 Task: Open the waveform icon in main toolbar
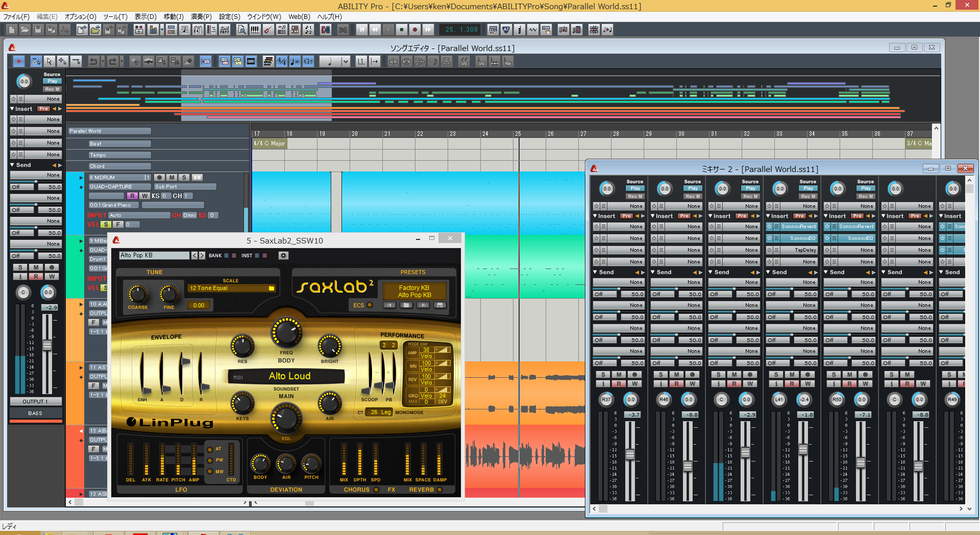point(532,30)
